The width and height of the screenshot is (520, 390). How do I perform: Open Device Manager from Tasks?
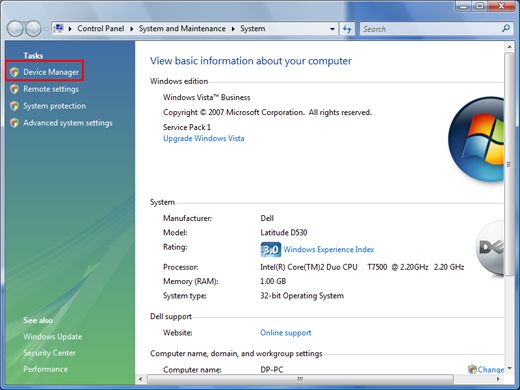click(x=51, y=72)
